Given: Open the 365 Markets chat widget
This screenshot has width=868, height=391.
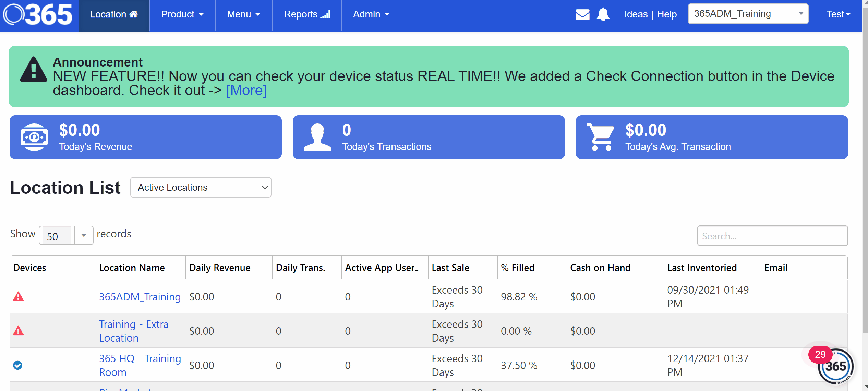Looking at the screenshot, I should click(836, 366).
